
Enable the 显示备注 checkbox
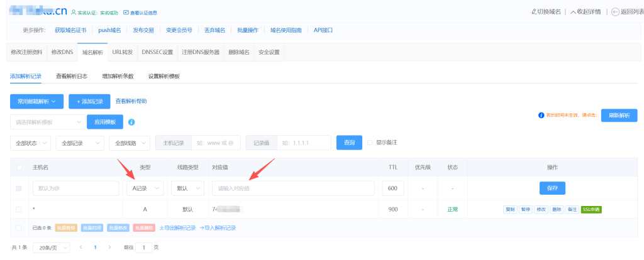click(370, 143)
